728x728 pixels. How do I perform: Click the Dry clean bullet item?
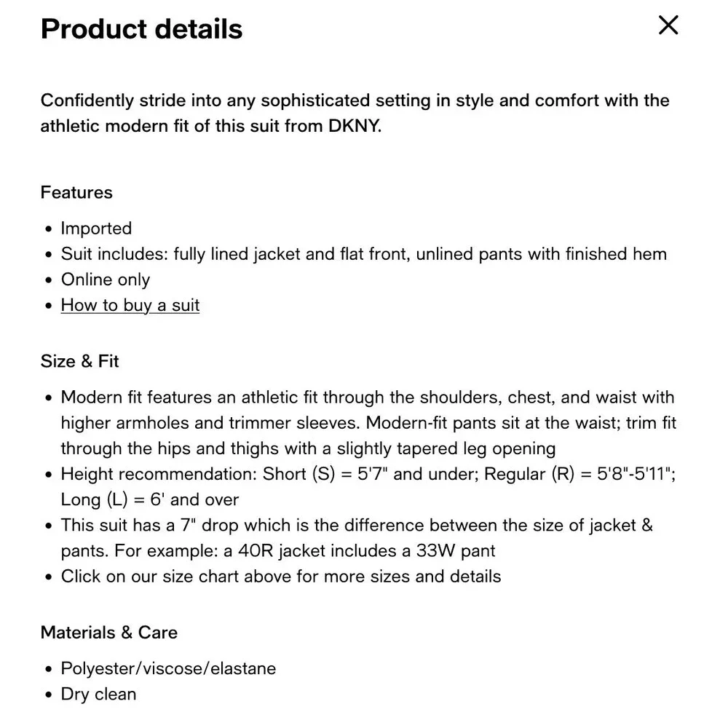[98, 694]
